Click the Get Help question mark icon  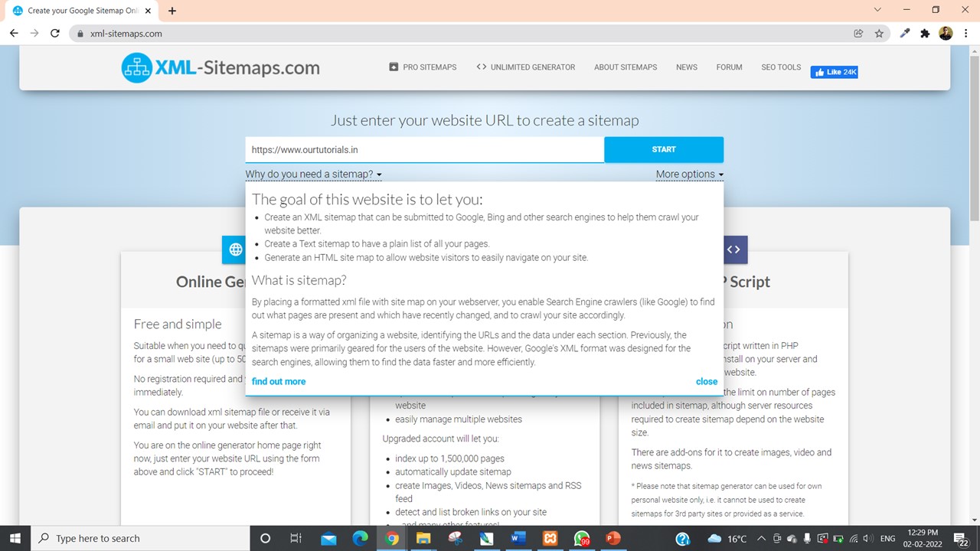(683, 538)
